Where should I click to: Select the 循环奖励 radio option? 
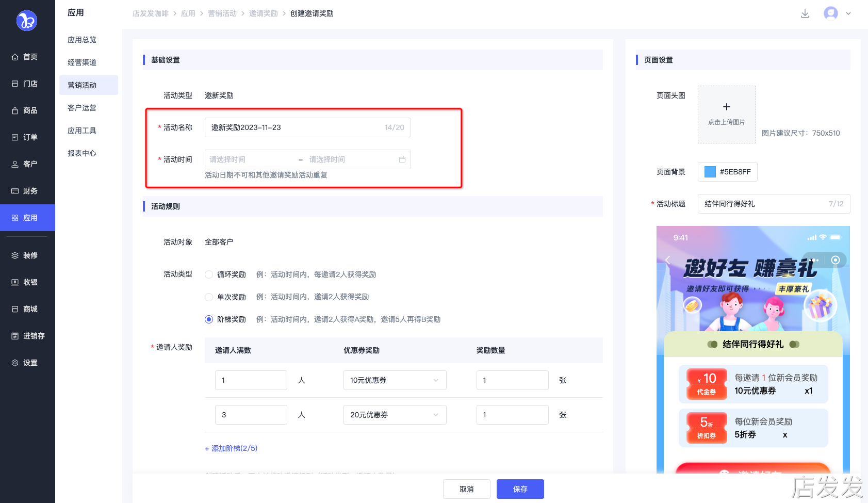(x=209, y=274)
